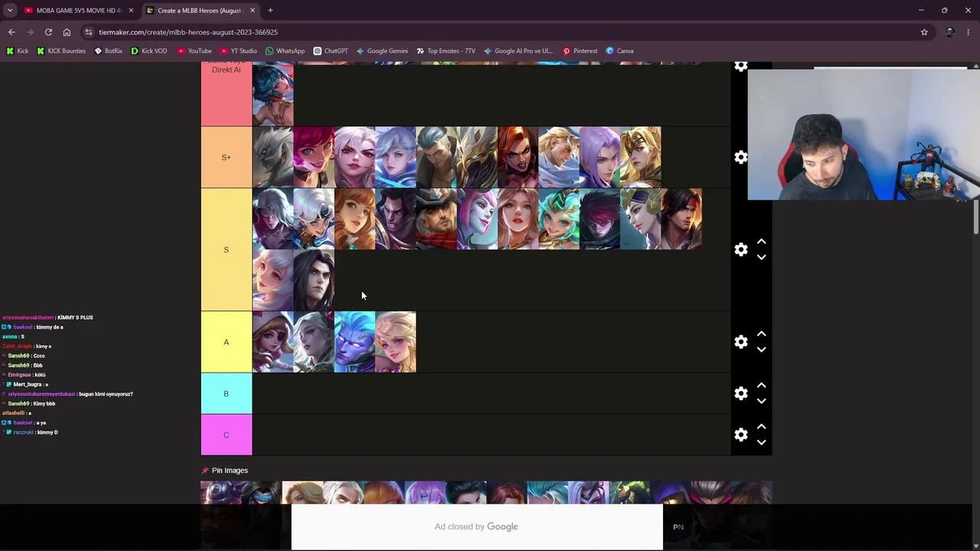Screen dimensions: 980x551
Task: Bookmark this page with the star icon
Action: (924, 32)
